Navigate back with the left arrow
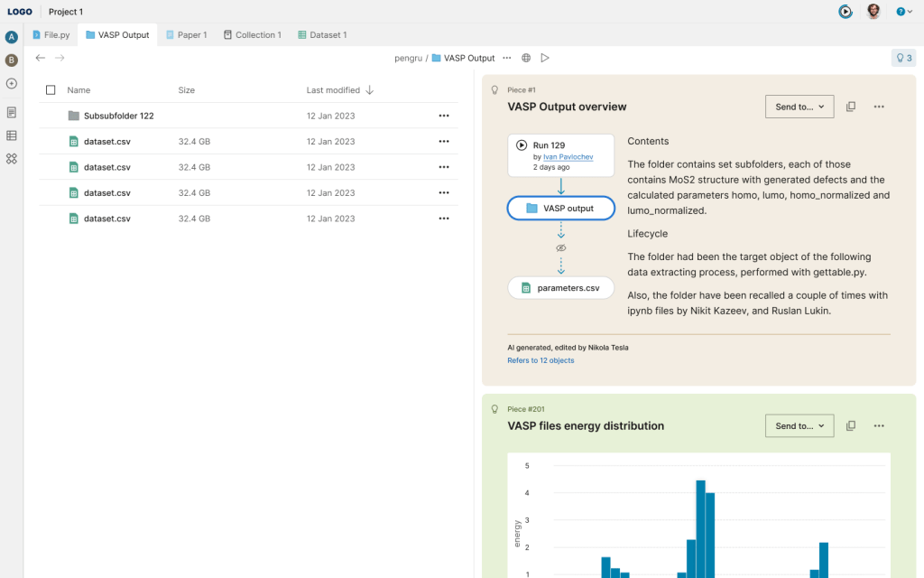Screen dimensions: 924x578 pos(41,58)
